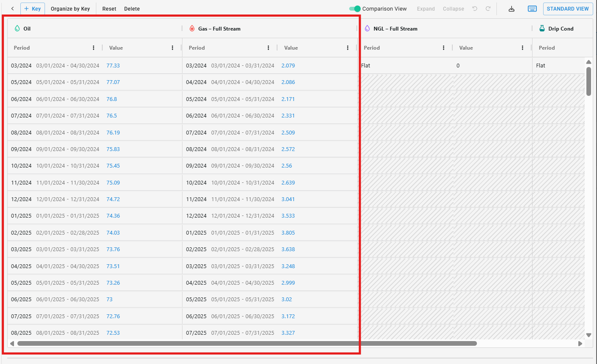The width and height of the screenshot is (597, 364).
Task: Open Oil Period column options menu
Action: [x=94, y=48]
